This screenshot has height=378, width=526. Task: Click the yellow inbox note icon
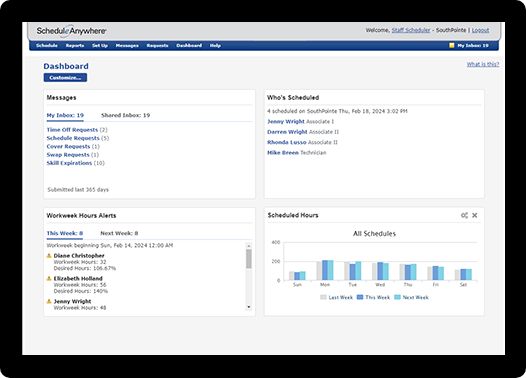tap(452, 45)
